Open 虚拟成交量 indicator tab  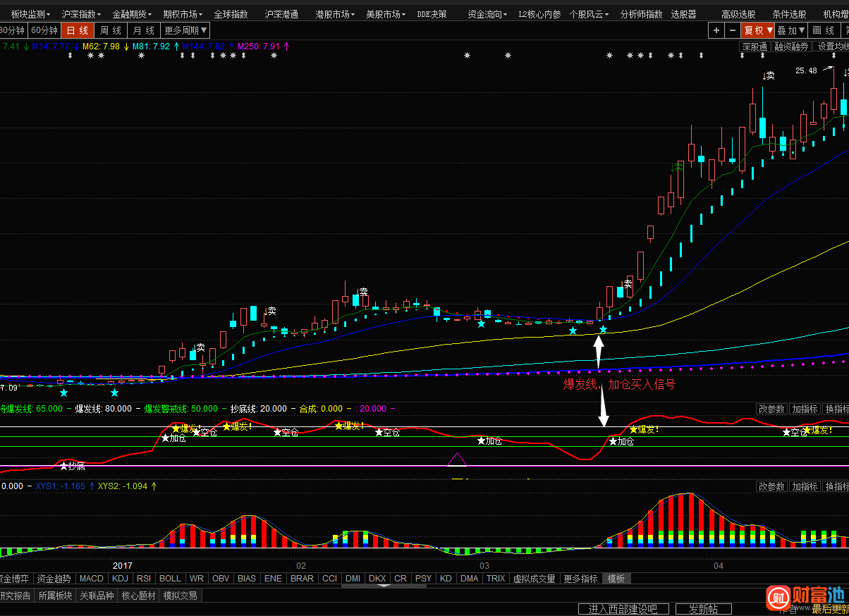534,579
